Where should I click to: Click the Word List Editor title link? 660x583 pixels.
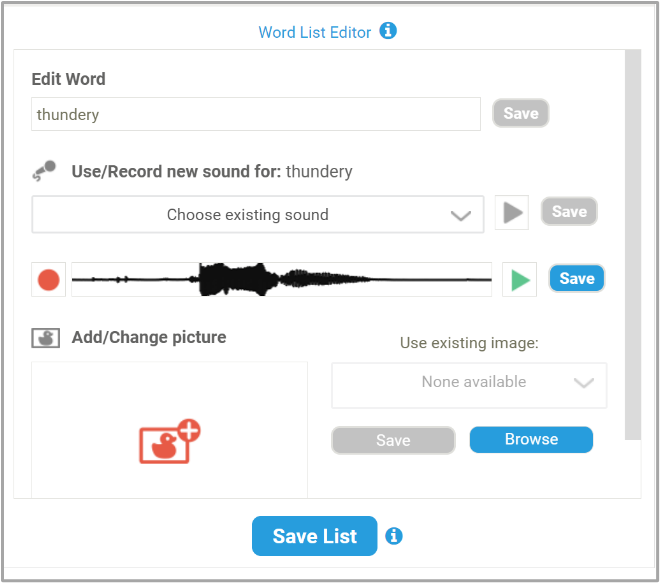pos(314,32)
